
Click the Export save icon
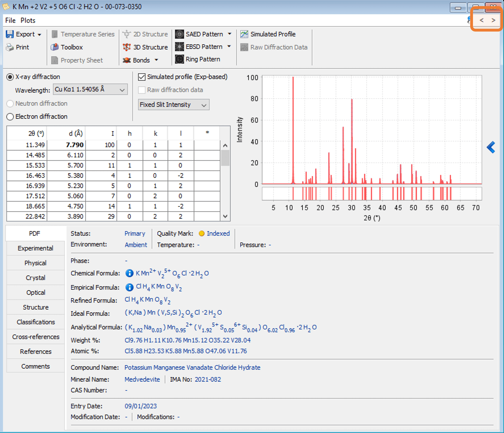[10, 34]
